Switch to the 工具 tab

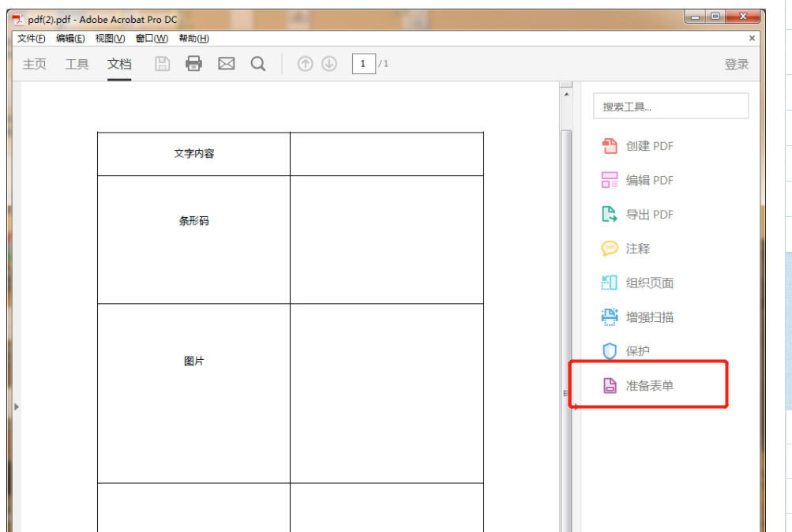click(x=77, y=64)
